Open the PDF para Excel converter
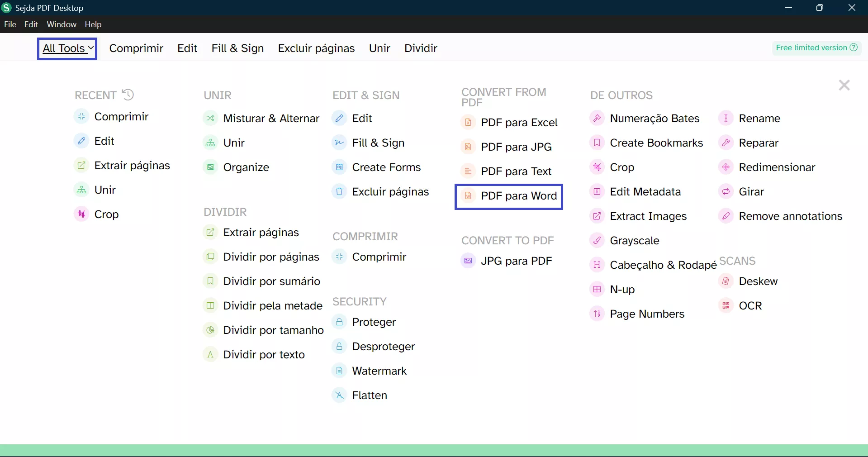The image size is (868, 457). pyautogui.click(x=519, y=122)
